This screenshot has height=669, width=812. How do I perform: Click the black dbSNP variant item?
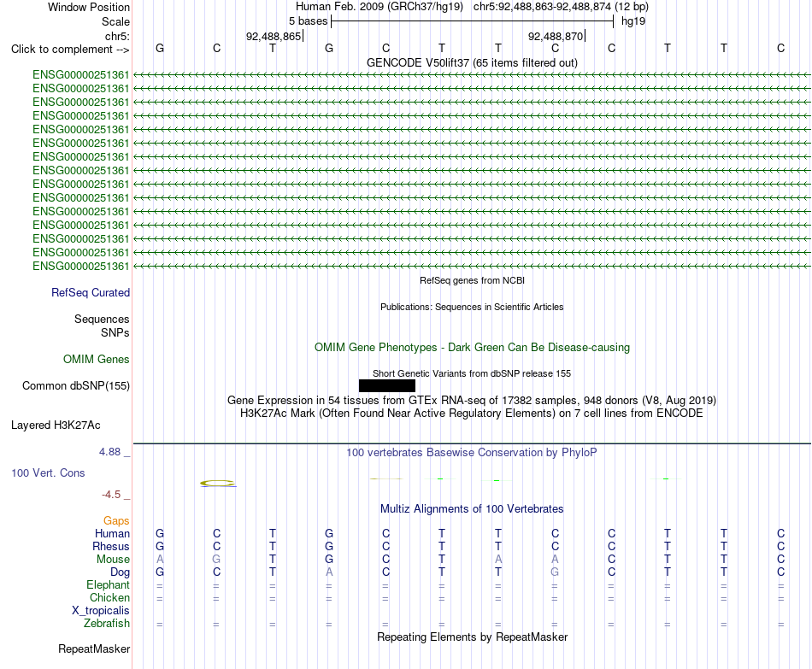tap(387, 385)
